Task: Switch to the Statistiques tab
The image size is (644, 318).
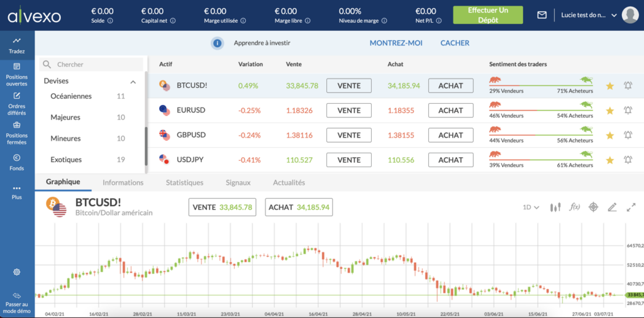Action: point(184,183)
